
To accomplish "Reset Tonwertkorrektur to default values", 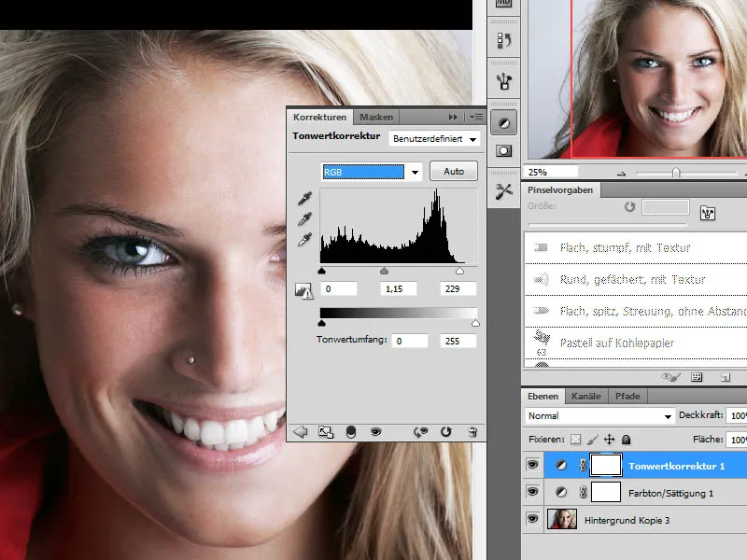I will [x=446, y=432].
